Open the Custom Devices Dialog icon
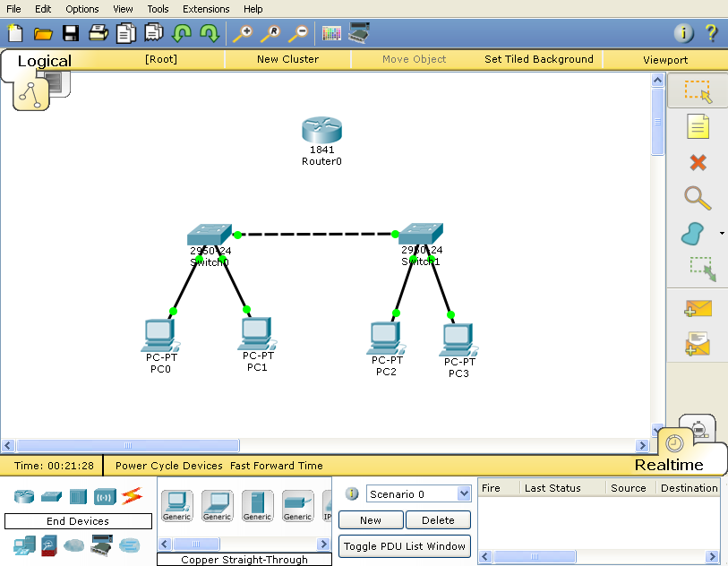 point(359,33)
